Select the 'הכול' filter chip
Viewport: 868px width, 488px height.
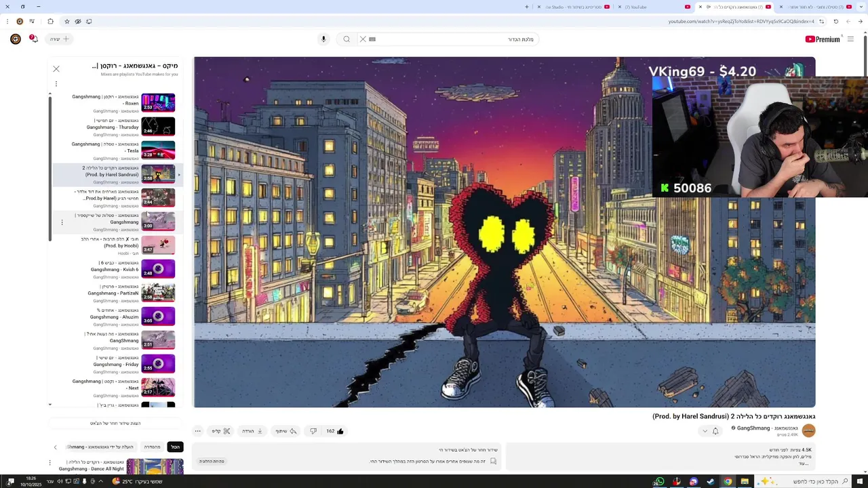point(175,447)
